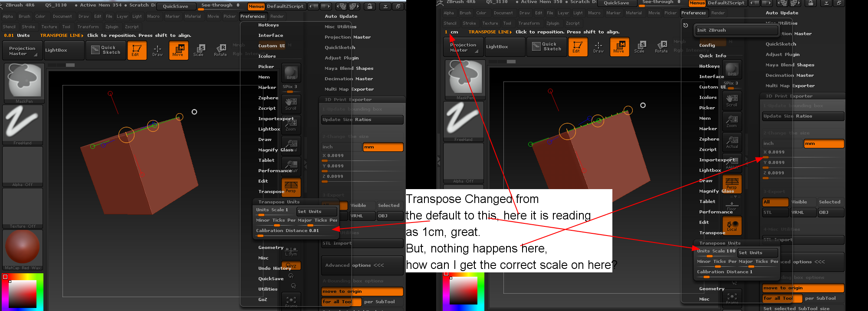
Task: Click the Edit mode icon in right window
Action: click(x=577, y=47)
